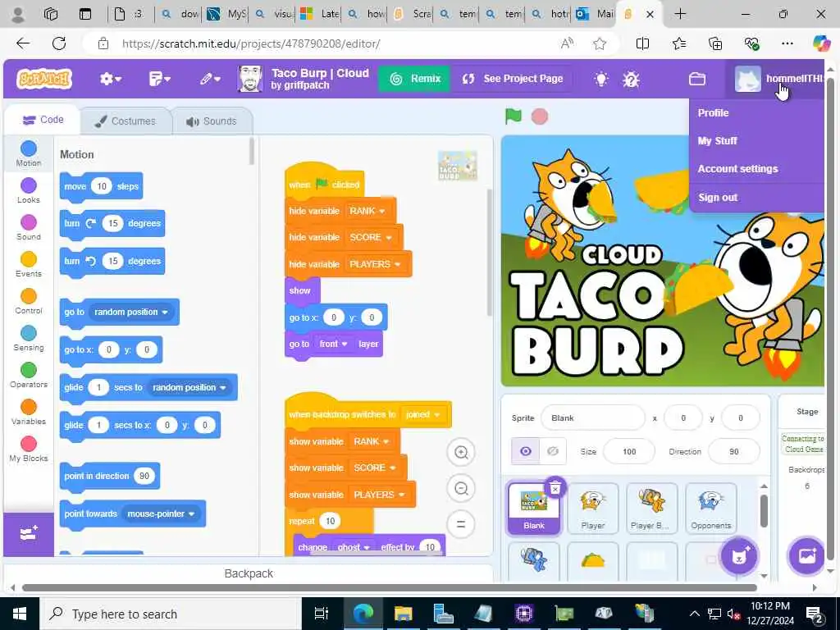Click the Scratch logo
The height and width of the screenshot is (630, 840).
pyautogui.click(x=44, y=80)
